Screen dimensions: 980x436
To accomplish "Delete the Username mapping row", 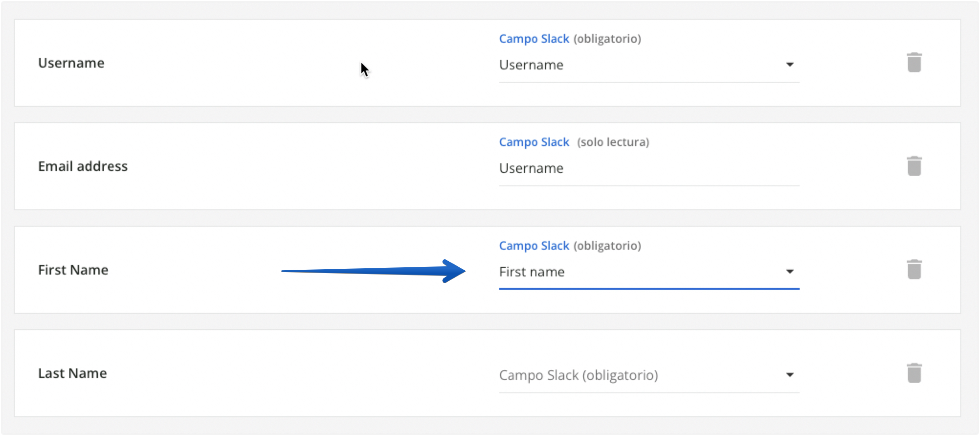I will coord(914,63).
